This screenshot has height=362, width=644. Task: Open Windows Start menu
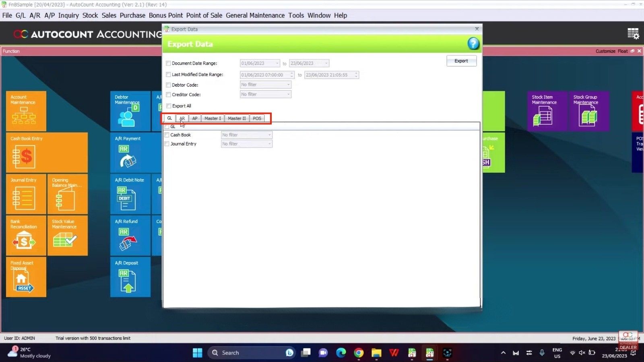pyautogui.click(x=198, y=353)
